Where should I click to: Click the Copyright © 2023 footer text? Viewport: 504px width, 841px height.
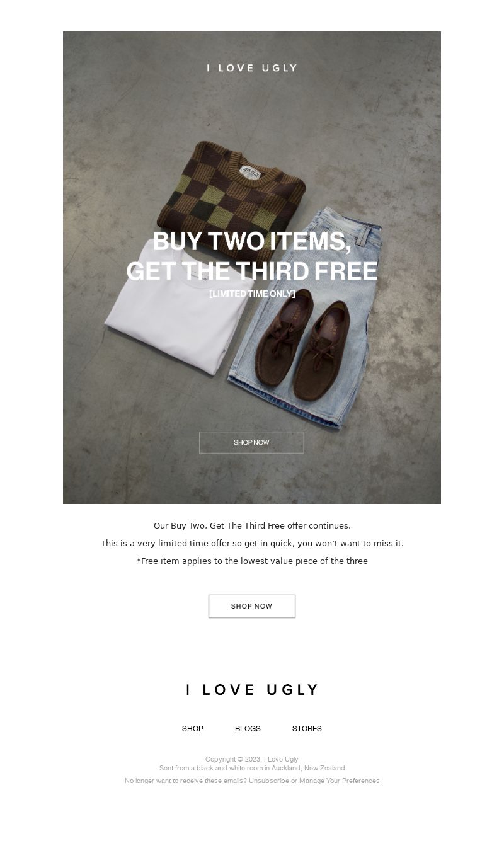coord(252,760)
